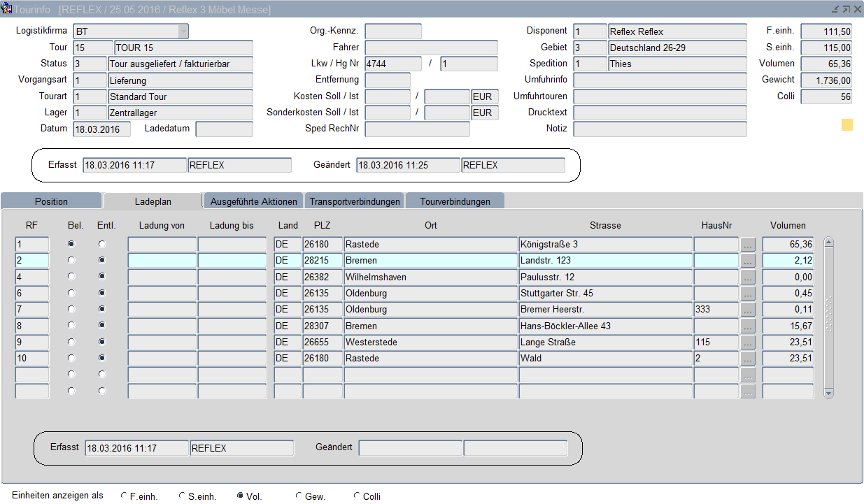
Task: Open the Transportverbindungen tab
Action: point(355,201)
